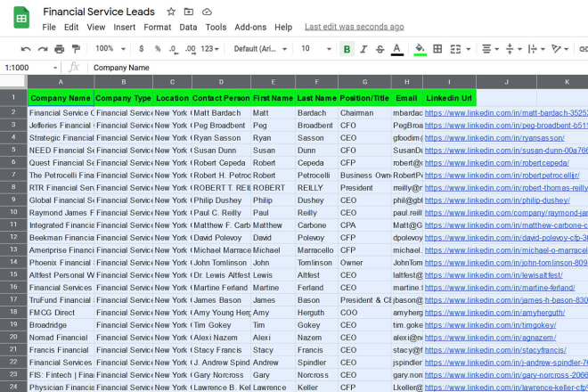Open the zoom 100% dropdown
Viewport: 588px width, 392px height.
coord(110,49)
